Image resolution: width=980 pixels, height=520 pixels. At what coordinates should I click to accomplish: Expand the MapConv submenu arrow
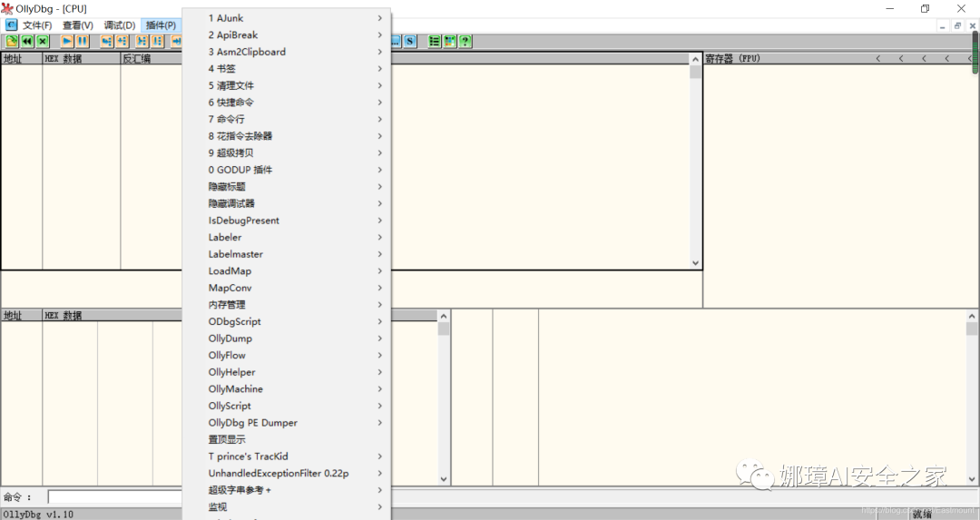coord(380,288)
